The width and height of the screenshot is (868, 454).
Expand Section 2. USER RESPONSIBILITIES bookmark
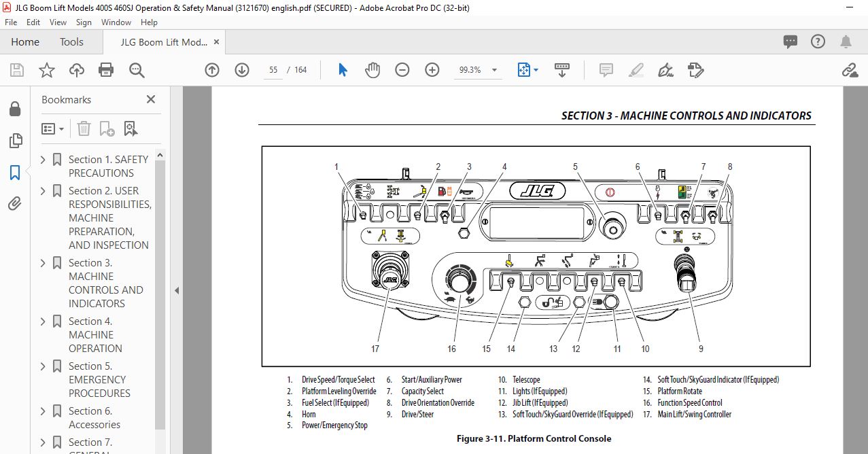click(x=44, y=191)
